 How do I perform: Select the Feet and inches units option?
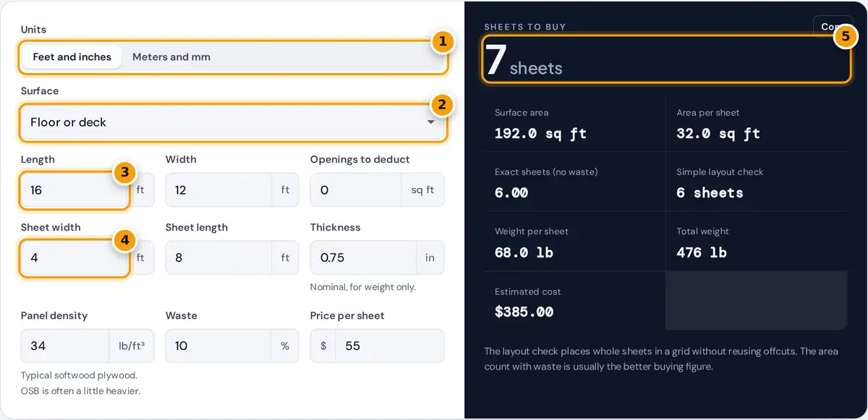point(72,56)
